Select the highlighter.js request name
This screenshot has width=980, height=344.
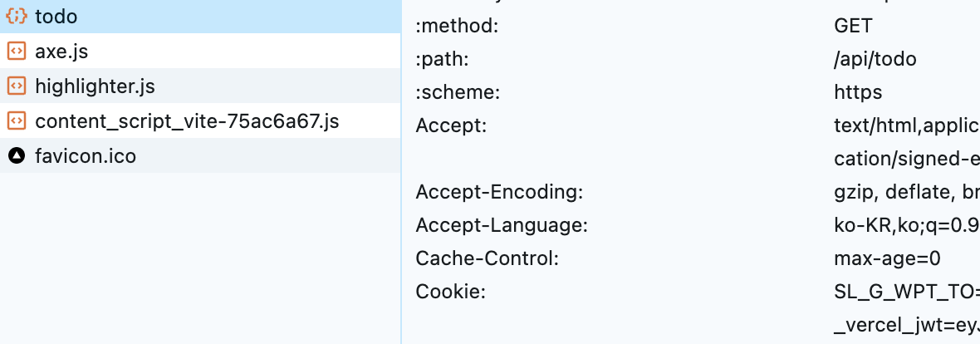[x=95, y=86]
